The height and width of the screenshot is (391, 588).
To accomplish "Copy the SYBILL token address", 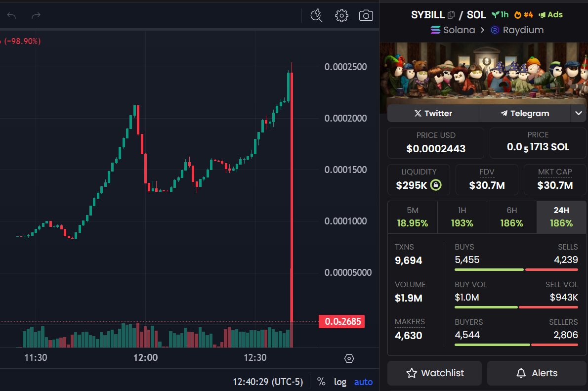I will point(450,14).
